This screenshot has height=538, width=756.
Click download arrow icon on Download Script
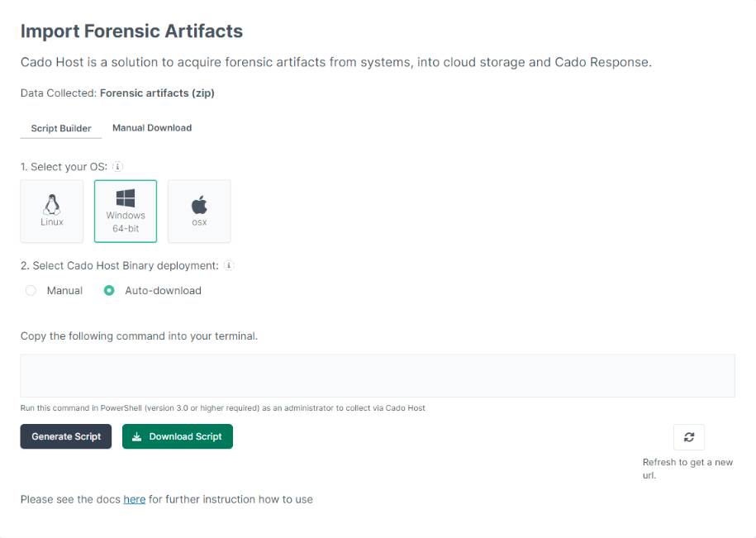click(x=137, y=436)
